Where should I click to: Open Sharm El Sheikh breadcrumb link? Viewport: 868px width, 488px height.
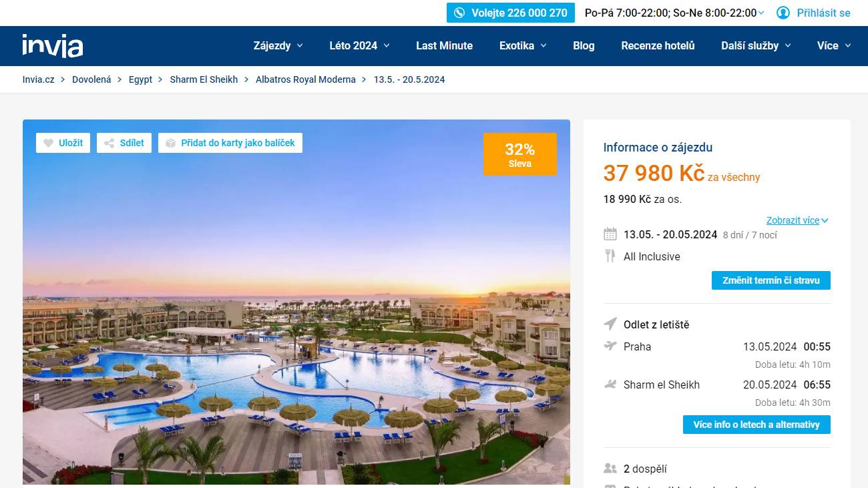pos(204,79)
